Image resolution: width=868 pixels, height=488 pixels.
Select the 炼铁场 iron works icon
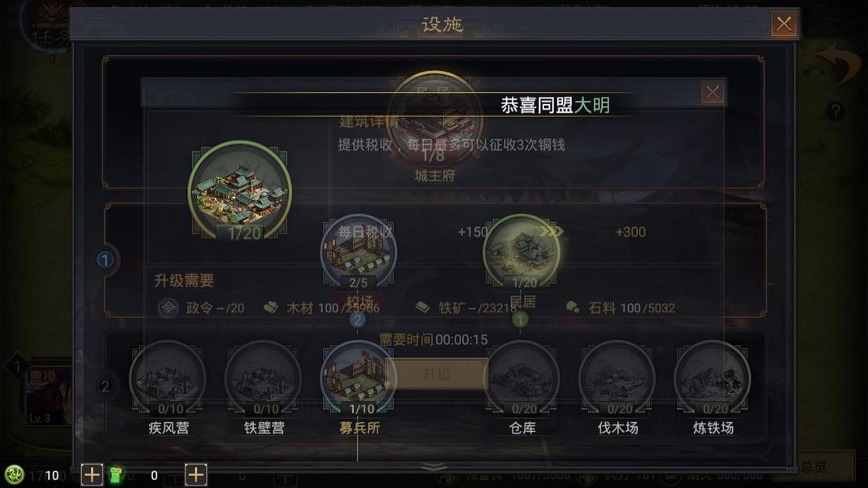click(713, 379)
